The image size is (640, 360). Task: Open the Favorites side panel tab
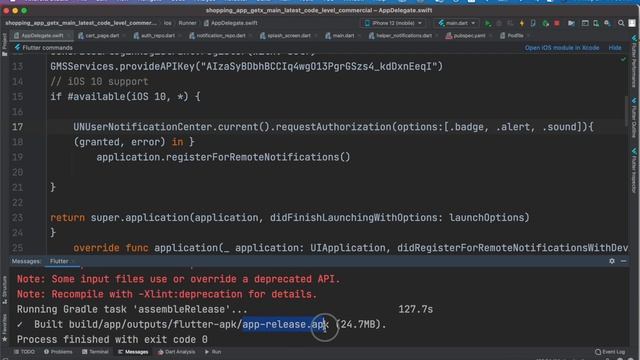[4, 328]
